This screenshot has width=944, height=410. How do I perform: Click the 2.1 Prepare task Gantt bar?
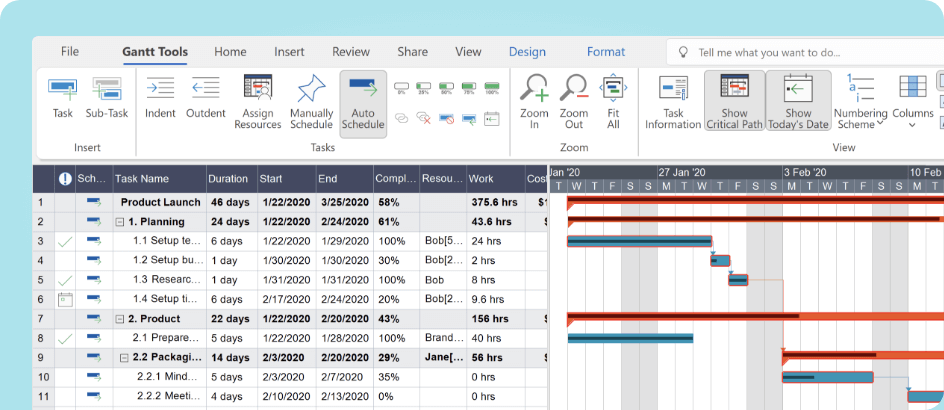coord(630,338)
